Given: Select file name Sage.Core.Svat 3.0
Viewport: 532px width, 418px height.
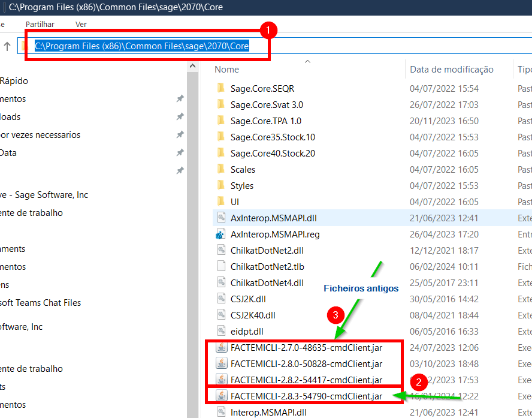Looking at the screenshot, I should (x=267, y=105).
